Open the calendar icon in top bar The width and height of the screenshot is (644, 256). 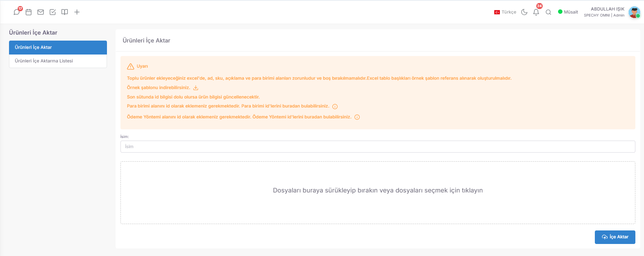click(x=29, y=12)
